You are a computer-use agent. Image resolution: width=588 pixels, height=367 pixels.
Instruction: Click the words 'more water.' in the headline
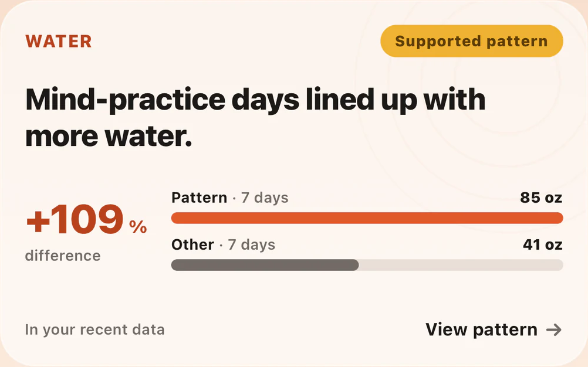[109, 136]
